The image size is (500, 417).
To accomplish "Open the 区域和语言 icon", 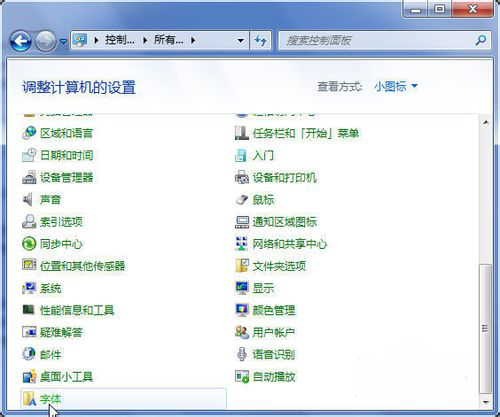I will (29, 133).
